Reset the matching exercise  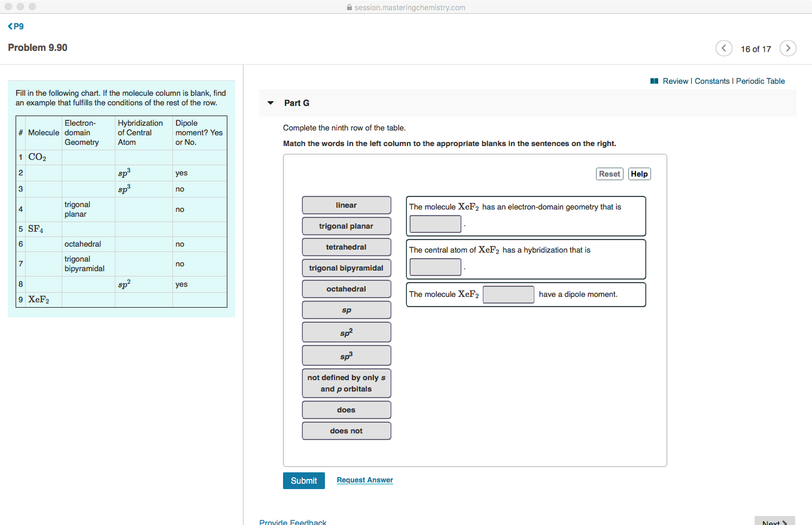tap(609, 174)
